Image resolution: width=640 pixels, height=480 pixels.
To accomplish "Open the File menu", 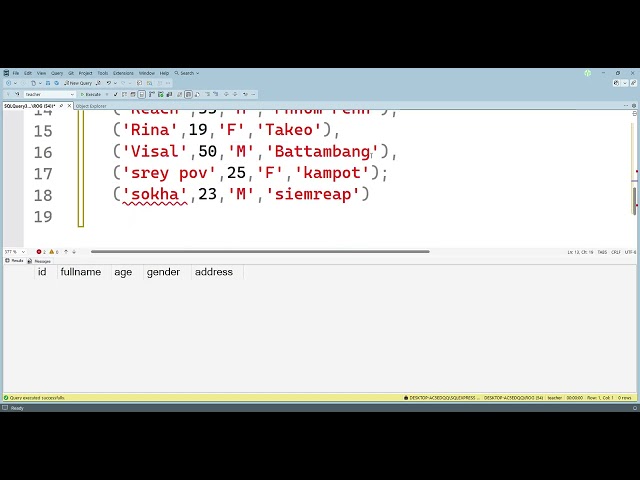I will (16, 73).
